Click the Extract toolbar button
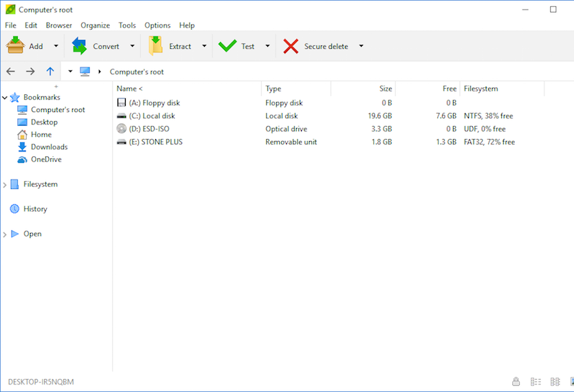The image size is (574, 392). click(170, 46)
